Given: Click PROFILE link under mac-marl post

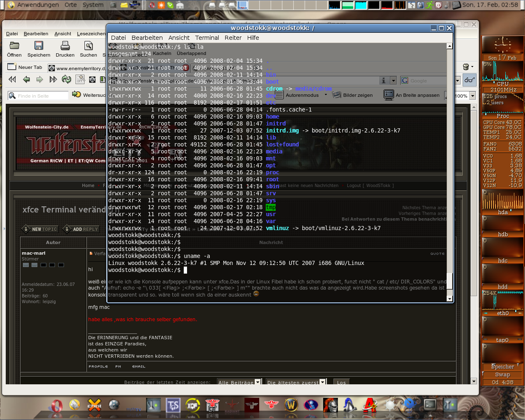Looking at the screenshot, I should [98, 366].
